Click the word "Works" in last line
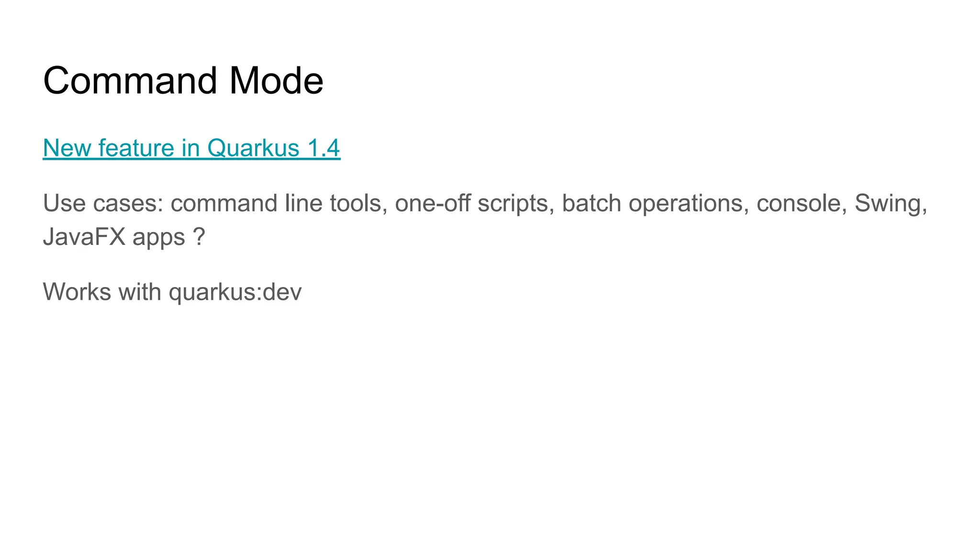Viewport: 980px width, 551px height. click(x=77, y=291)
